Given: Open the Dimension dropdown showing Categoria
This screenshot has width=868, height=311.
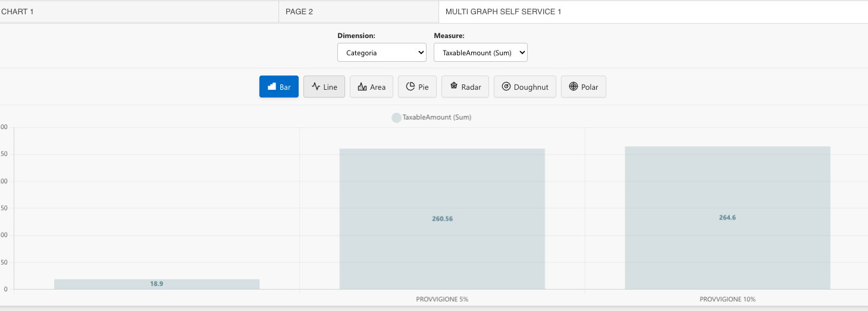Looking at the screenshot, I should 382,52.
